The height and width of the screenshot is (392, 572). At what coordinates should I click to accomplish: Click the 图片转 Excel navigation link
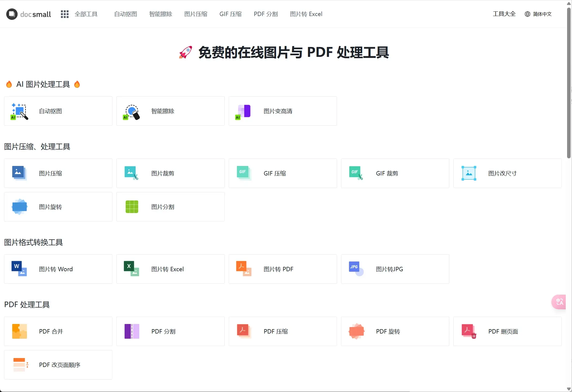coord(306,14)
